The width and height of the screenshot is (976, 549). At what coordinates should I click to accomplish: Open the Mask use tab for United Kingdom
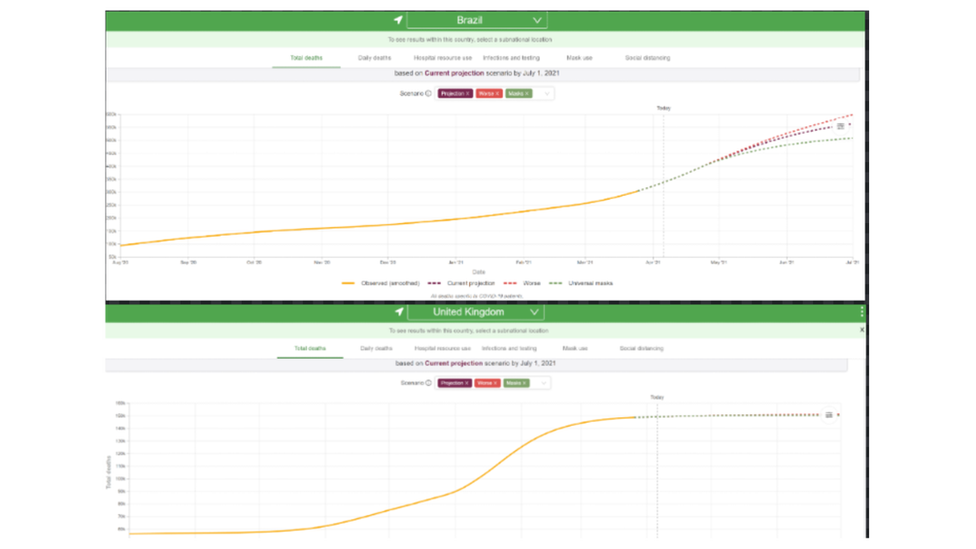575,349
